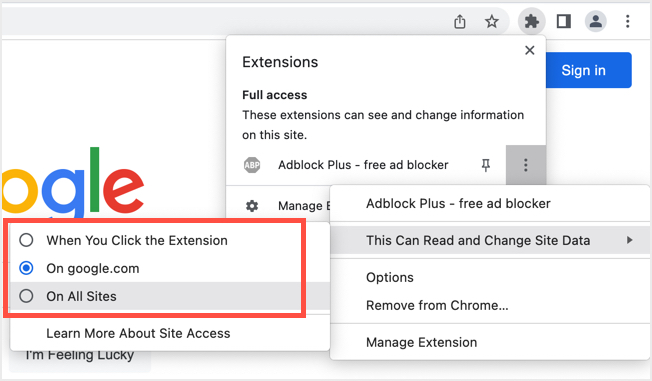
Task: Pin Adblock Plus with the pushpin icon
Action: point(486,165)
